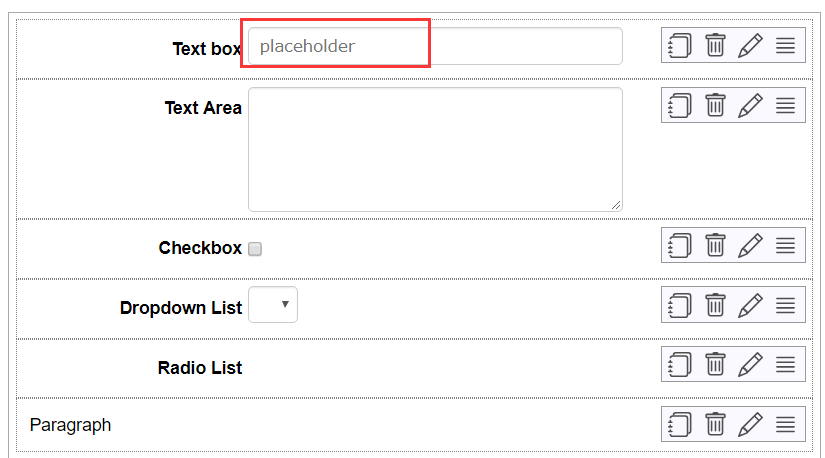This screenshot has width=825, height=458.
Task: Click the Paragraph text
Action: click(x=71, y=425)
